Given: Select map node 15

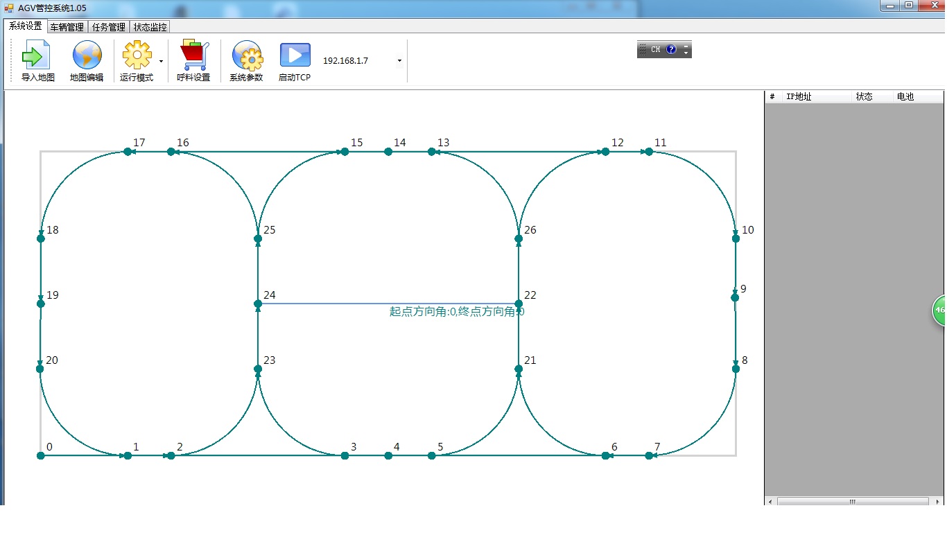Looking at the screenshot, I should 345,152.
